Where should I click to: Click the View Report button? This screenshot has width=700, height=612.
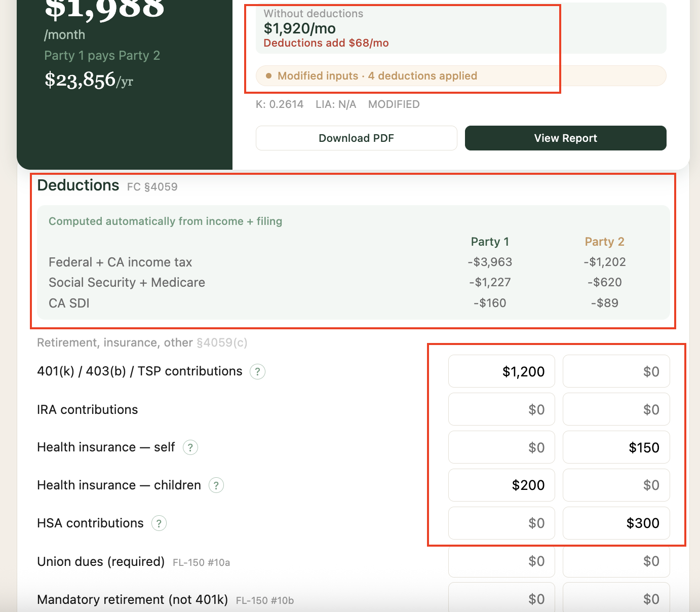click(x=565, y=138)
